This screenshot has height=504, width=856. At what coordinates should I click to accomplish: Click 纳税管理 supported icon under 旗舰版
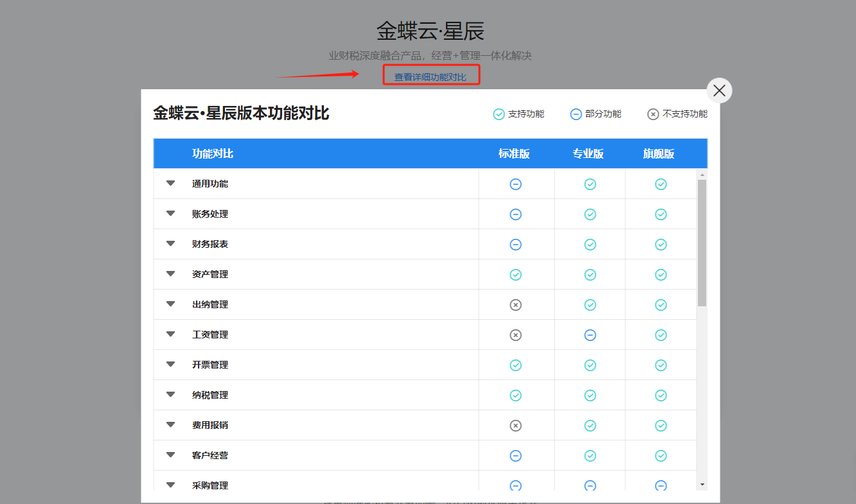click(x=661, y=395)
